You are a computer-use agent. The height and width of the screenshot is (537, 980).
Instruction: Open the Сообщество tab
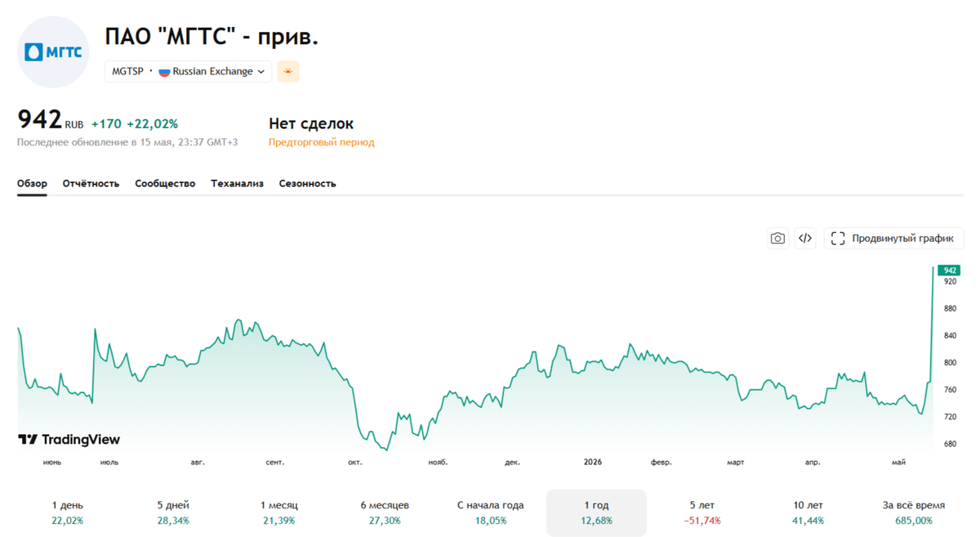(x=165, y=184)
